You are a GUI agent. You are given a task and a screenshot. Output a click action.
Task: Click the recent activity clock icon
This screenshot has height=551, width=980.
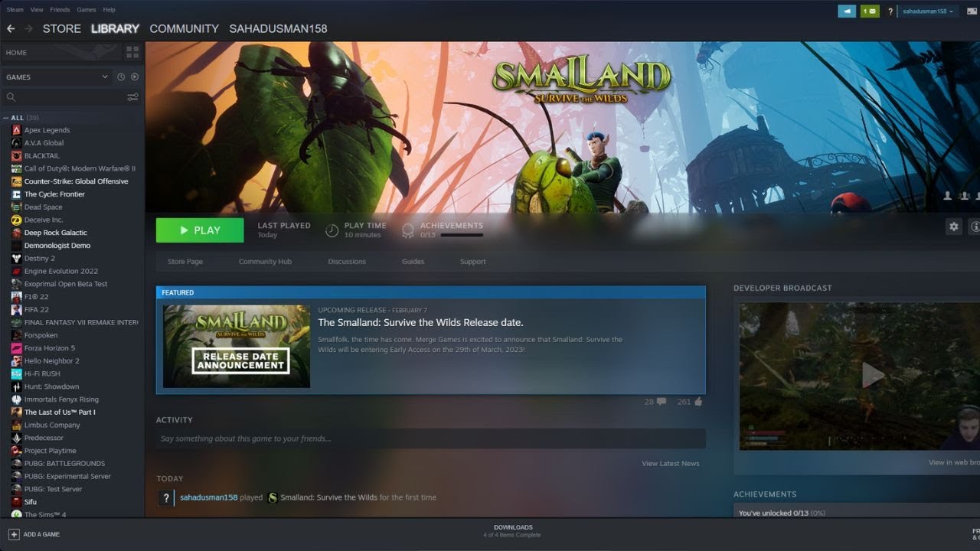pyautogui.click(x=121, y=77)
